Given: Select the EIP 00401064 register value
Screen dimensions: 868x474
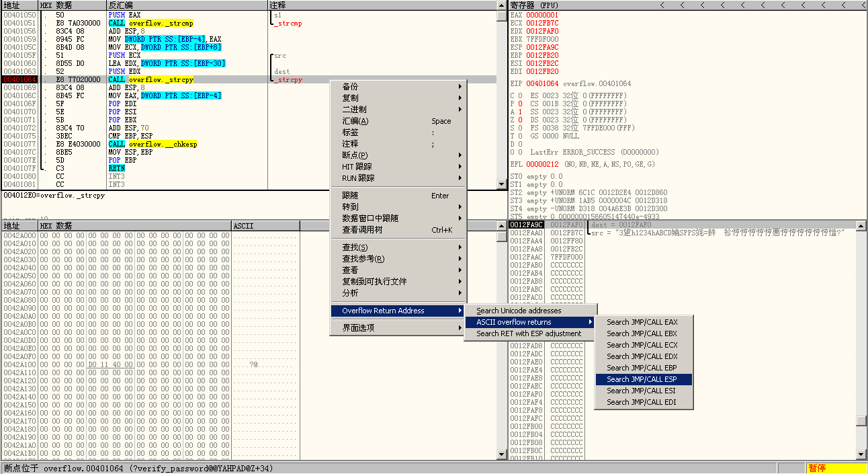Looking at the screenshot, I should (x=542, y=83).
